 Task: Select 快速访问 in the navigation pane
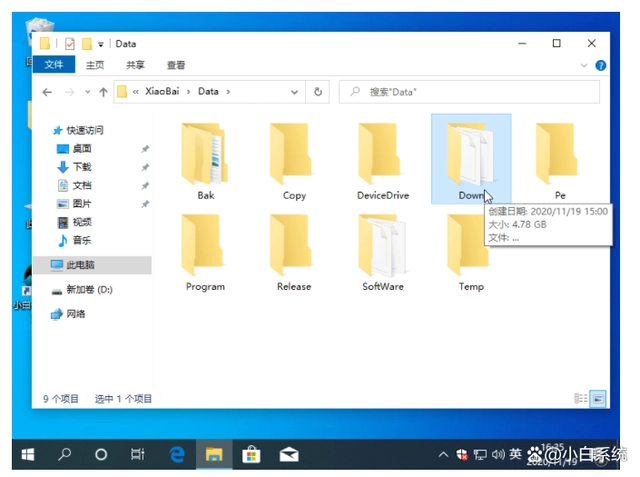(85, 130)
